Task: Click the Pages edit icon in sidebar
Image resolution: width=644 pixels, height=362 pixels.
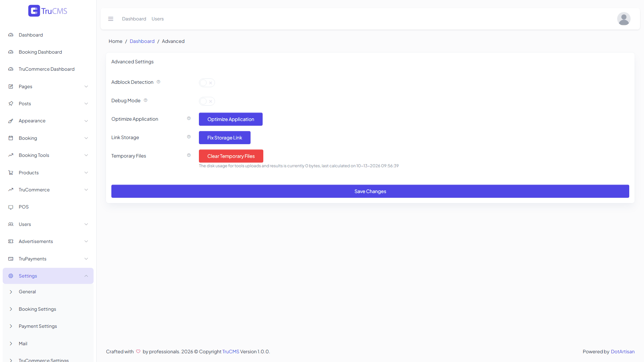Action: [x=11, y=86]
